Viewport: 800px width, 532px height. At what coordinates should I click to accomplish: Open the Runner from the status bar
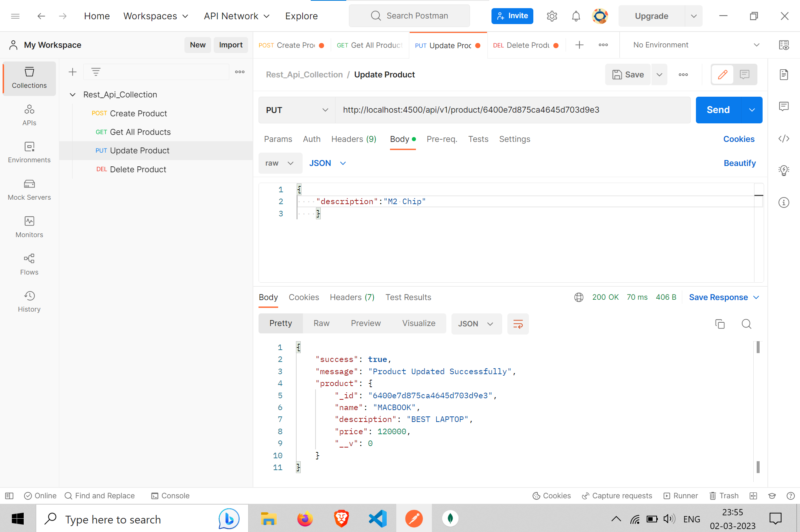point(681,495)
